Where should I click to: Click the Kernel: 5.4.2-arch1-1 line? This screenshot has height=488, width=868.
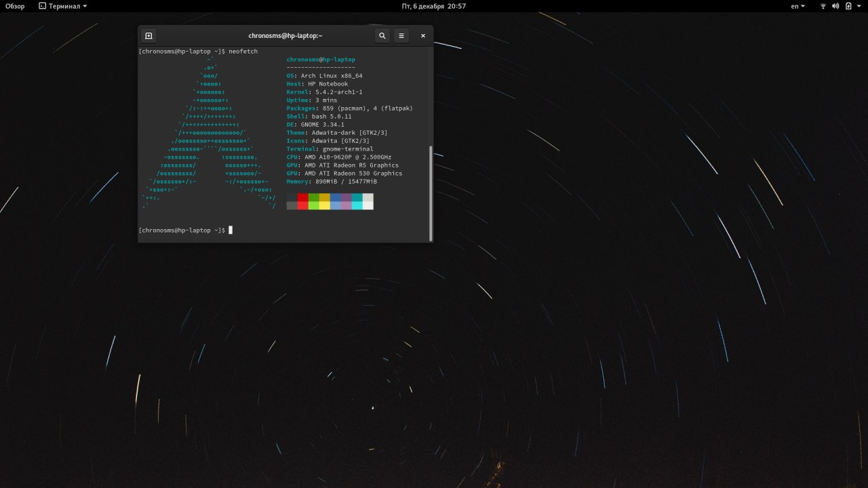tap(324, 92)
